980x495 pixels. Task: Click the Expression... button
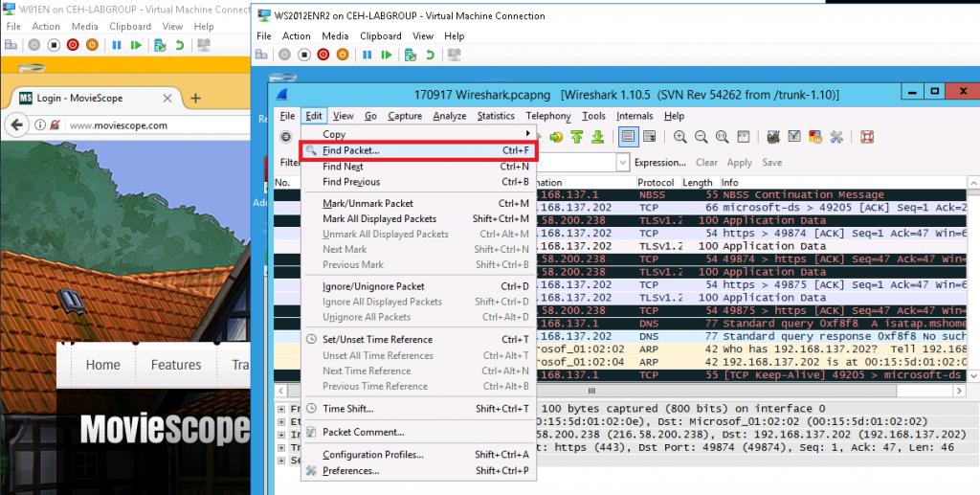660,163
